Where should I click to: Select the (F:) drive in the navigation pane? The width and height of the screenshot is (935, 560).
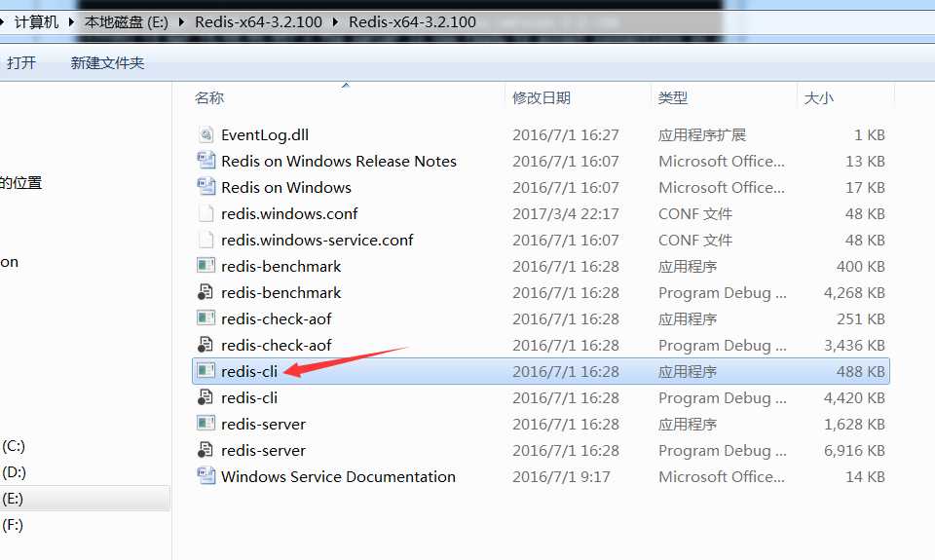(13, 525)
